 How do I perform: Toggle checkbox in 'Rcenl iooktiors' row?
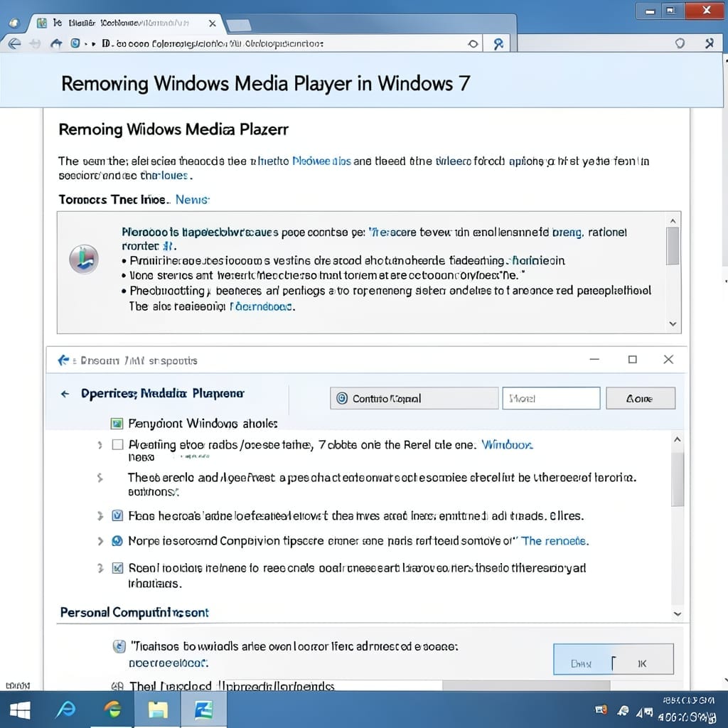pyautogui.click(x=118, y=568)
